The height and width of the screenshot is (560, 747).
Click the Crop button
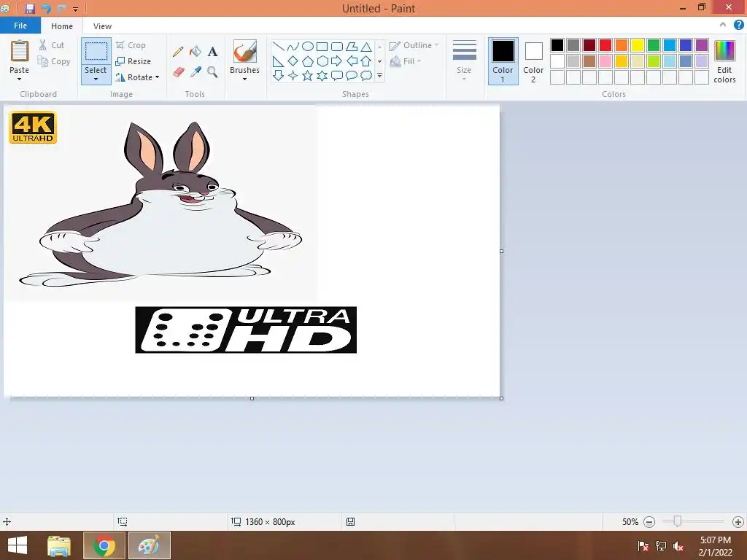tap(131, 45)
